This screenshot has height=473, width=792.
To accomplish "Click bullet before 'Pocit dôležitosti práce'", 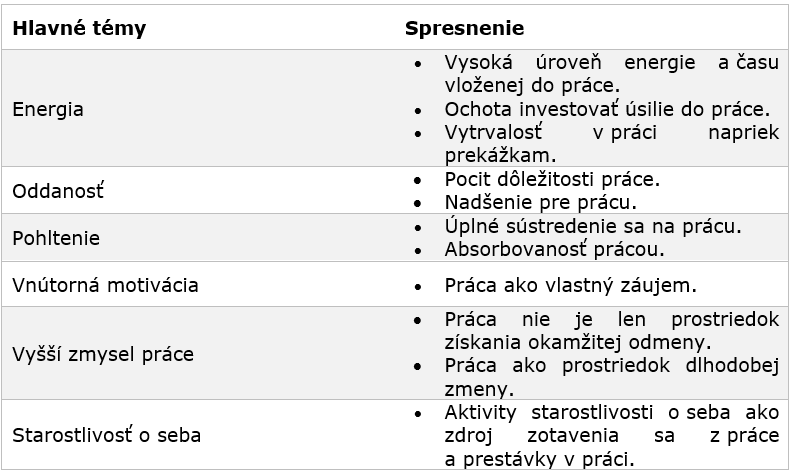I will pyautogui.click(x=418, y=180).
